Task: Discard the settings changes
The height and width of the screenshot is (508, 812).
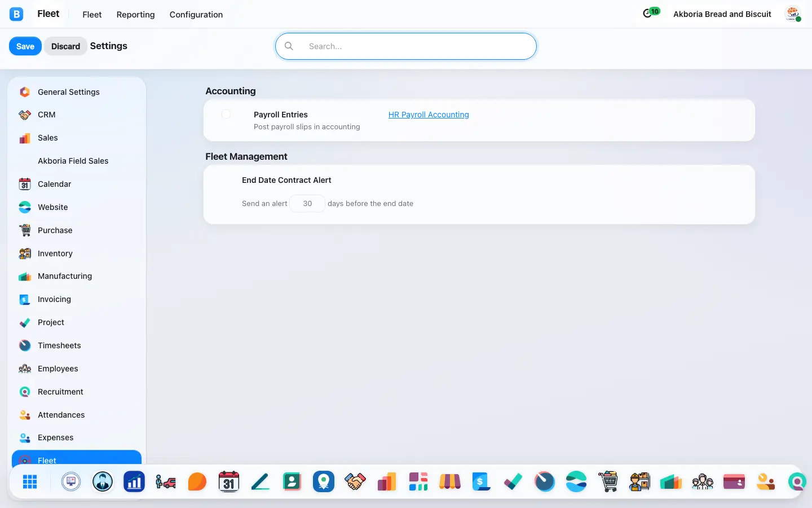Action: pyautogui.click(x=65, y=46)
